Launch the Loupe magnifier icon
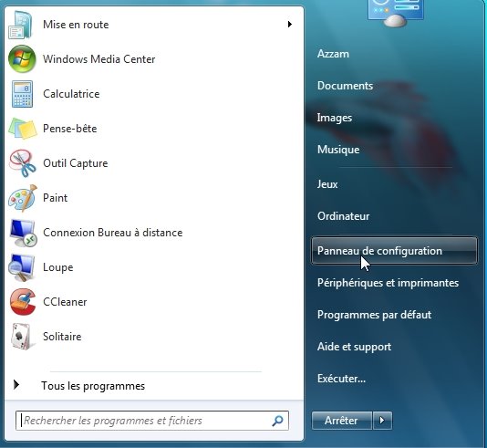This screenshot has height=448, width=487. click(22, 267)
